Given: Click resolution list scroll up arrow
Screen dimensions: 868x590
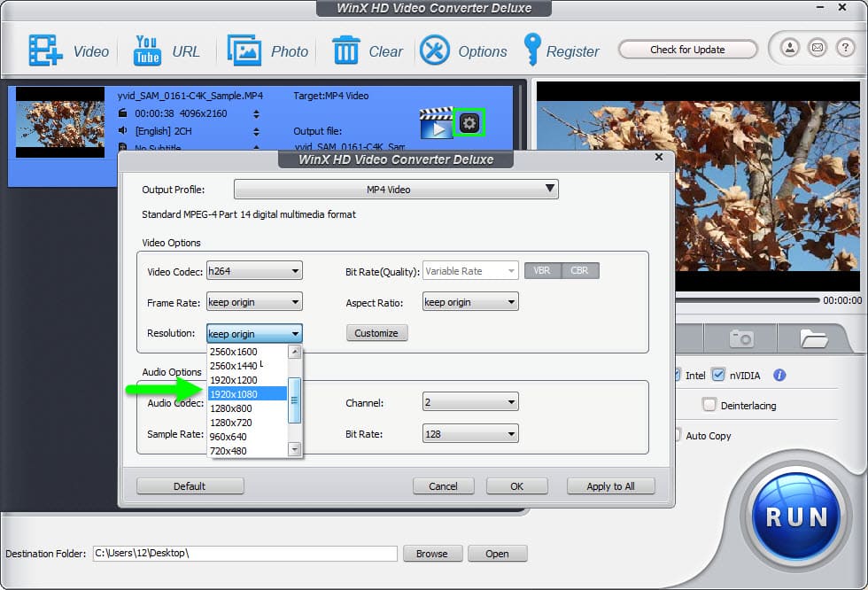Looking at the screenshot, I should coord(294,352).
